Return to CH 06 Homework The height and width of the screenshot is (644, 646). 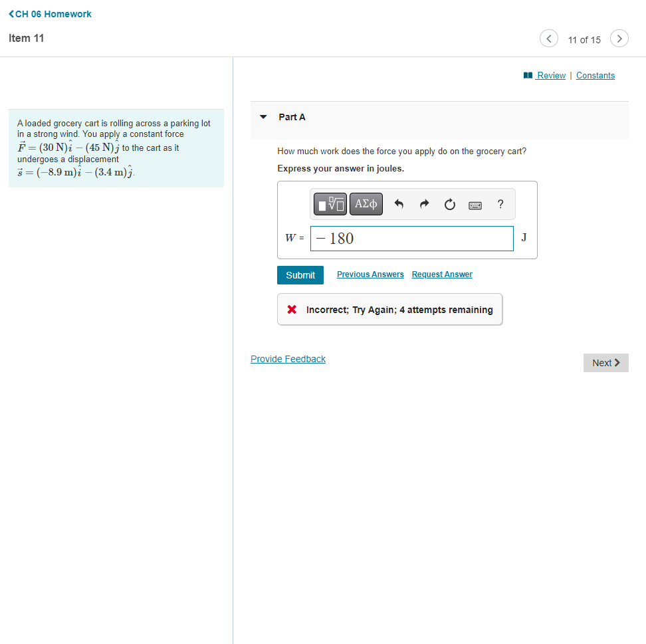(x=50, y=13)
